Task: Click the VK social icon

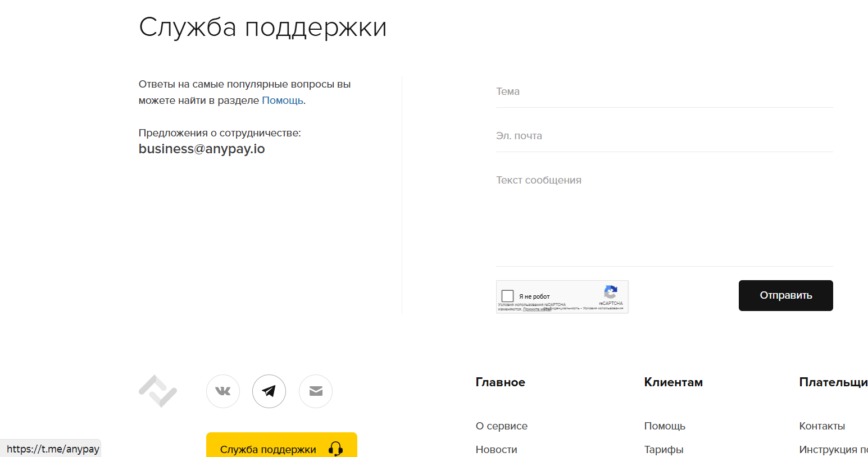Action: 223,391
